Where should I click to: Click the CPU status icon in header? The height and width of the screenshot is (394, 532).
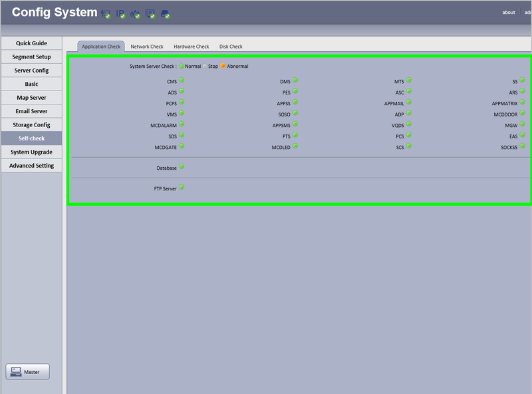[150, 13]
